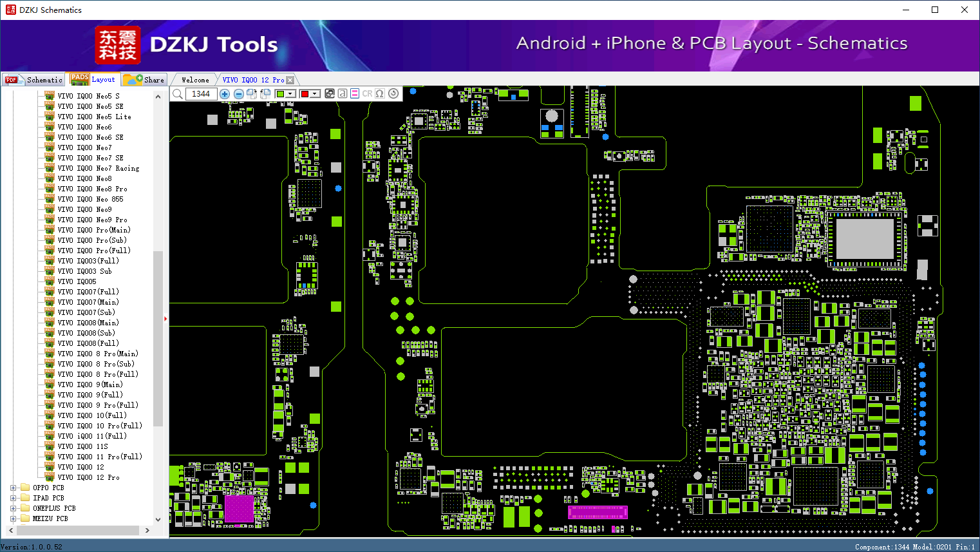
Task: Toggle the pink bars pin icon
Action: pos(355,94)
